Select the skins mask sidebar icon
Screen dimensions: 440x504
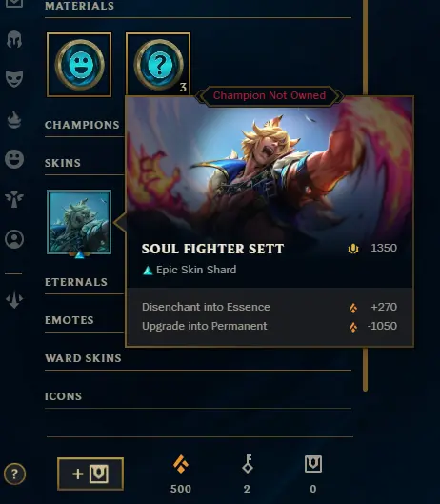click(x=14, y=78)
